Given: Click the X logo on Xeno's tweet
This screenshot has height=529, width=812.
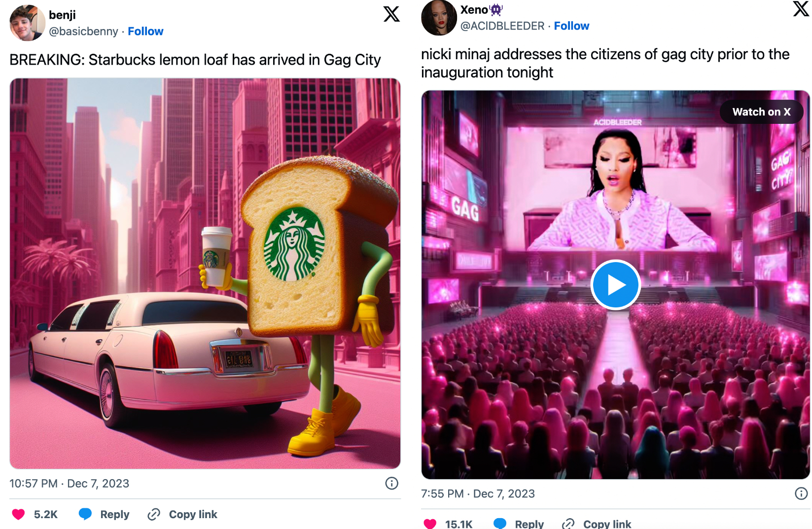Looking at the screenshot, I should [801, 8].
